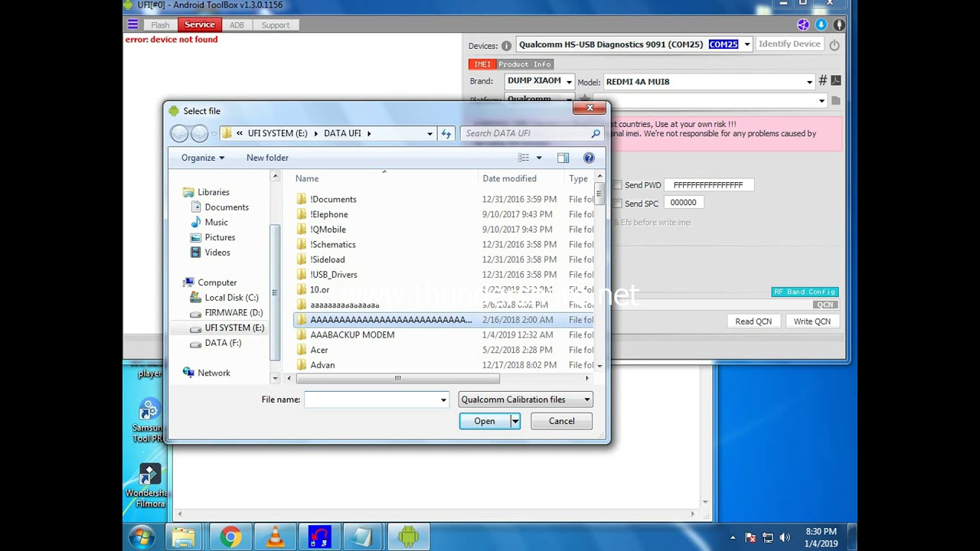Go back in the Select file dialog
Image resolution: width=980 pixels, height=551 pixels.
(x=179, y=133)
